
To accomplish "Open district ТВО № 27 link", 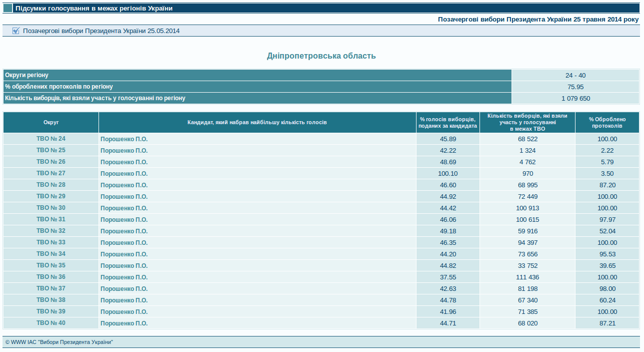I will click(51, 173).
